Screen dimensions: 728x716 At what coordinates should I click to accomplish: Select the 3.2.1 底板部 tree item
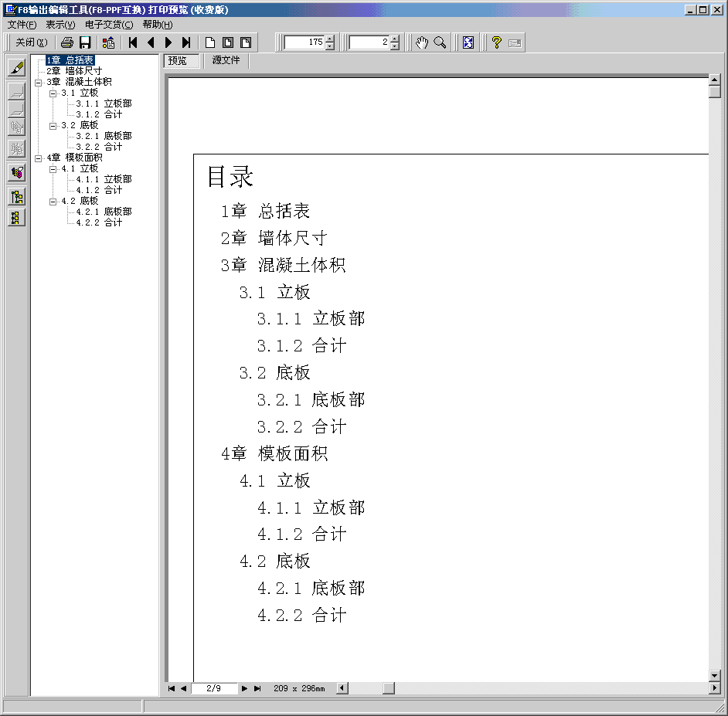[104, 136]
